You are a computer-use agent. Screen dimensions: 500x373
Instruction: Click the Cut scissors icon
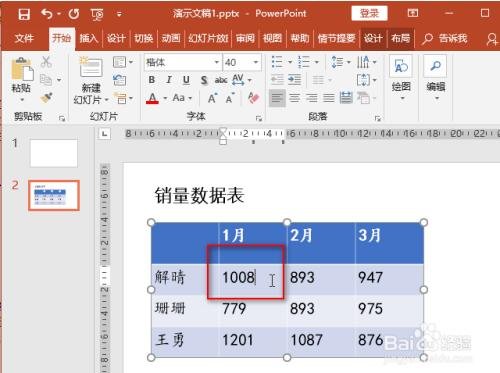click(x=46, y=62)
